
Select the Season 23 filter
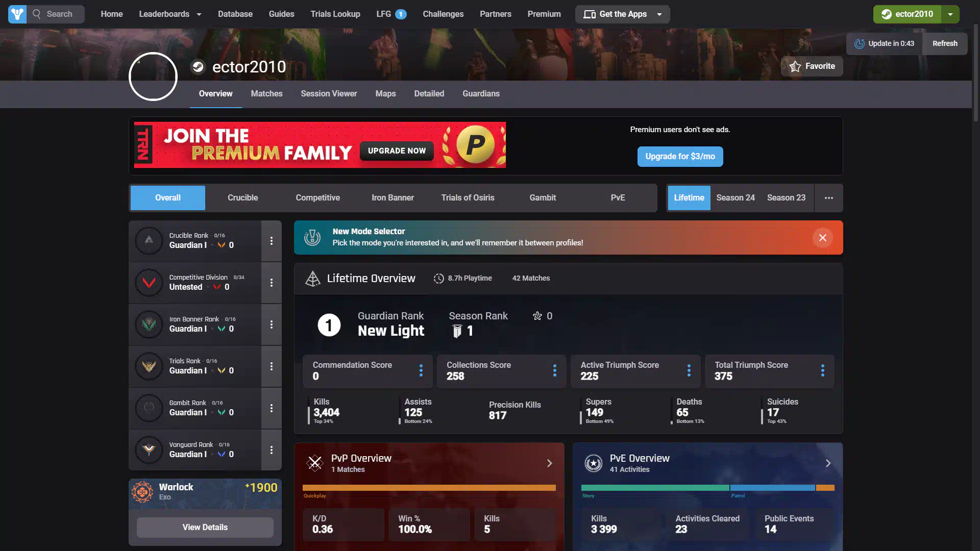click(787, 198)
